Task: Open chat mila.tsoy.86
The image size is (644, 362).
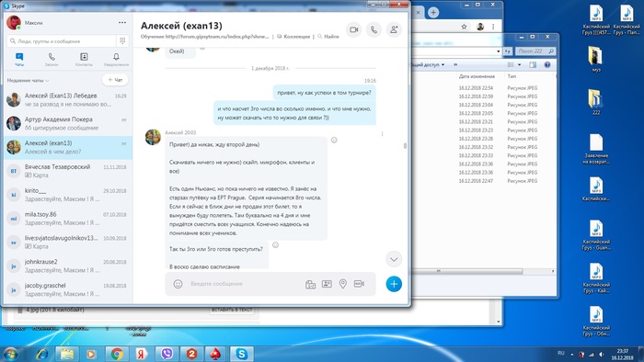Action: [68, 219]
